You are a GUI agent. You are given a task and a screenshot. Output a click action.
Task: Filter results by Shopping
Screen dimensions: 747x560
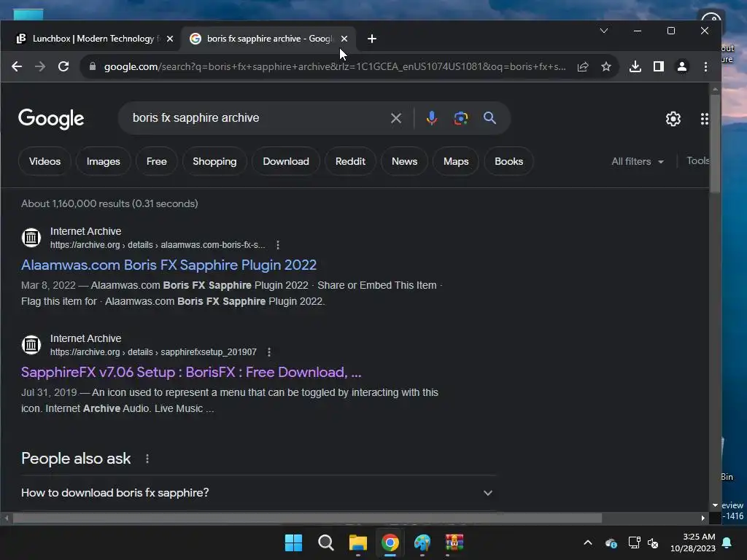click(x=214, y=161)
